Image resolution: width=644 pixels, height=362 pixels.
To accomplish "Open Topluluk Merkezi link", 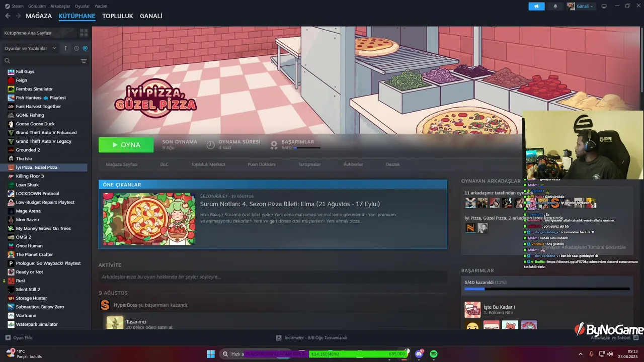I will [x=208, y=164].
